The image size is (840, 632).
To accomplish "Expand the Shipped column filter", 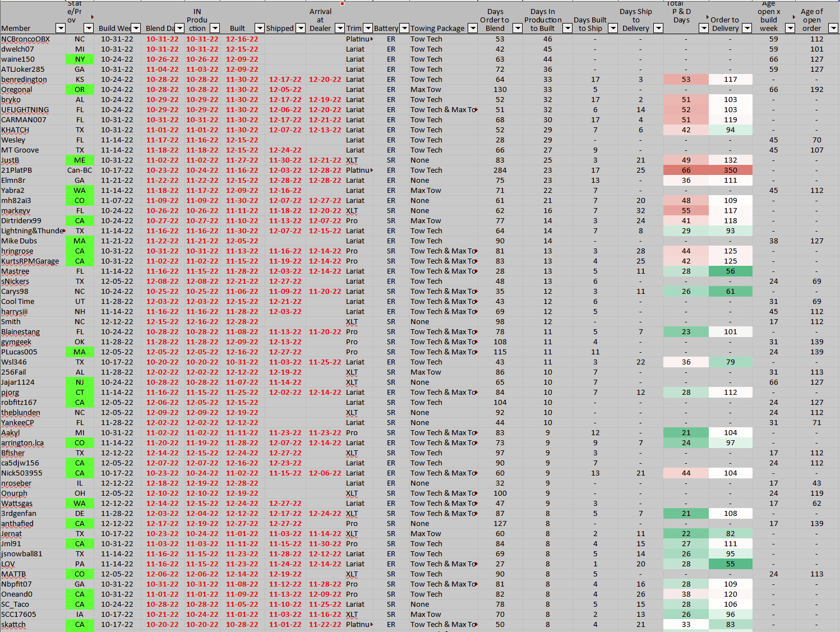I will [x=301, y=28].
